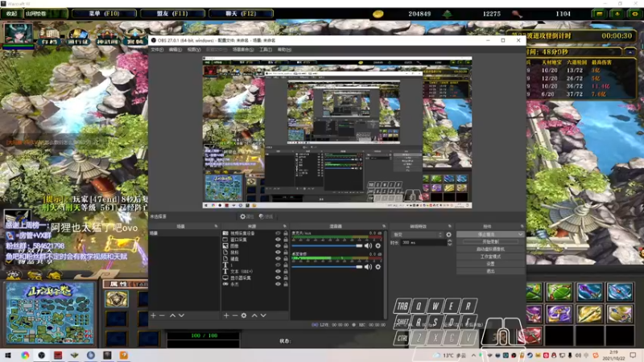Move the selected scene down
Viewport: 644px width, 362px height.
[x=182, y=315]
